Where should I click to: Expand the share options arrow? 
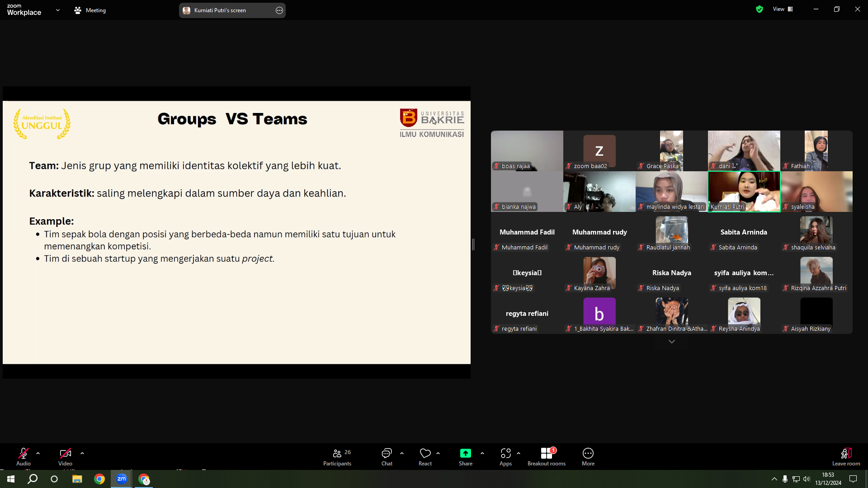[482, 453]
